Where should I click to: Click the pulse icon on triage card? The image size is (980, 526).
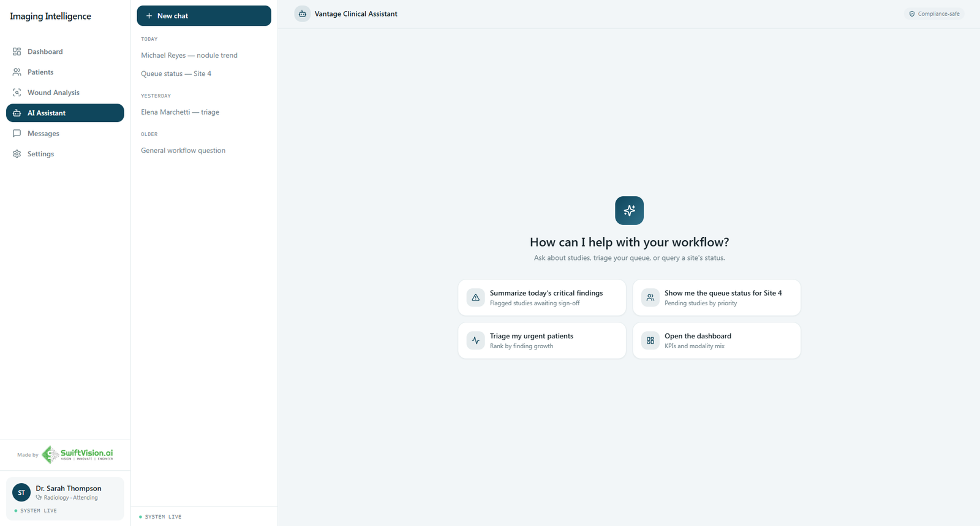pos(475,340)
